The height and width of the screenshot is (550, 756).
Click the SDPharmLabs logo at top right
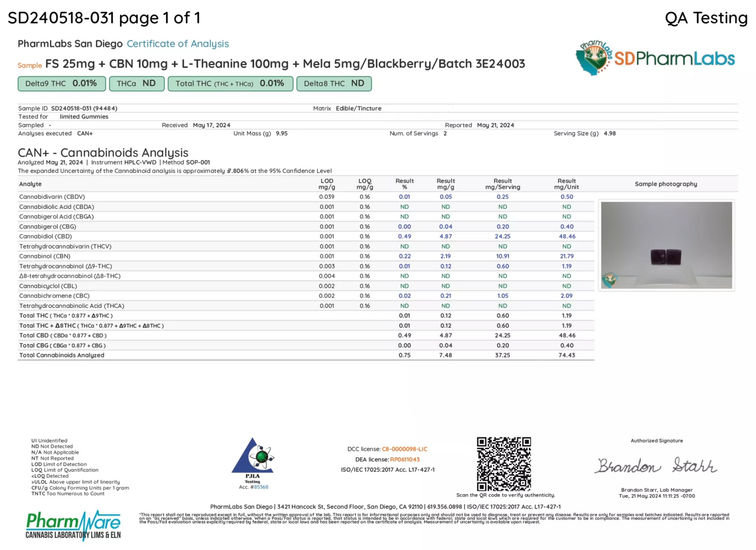point(655,58)
